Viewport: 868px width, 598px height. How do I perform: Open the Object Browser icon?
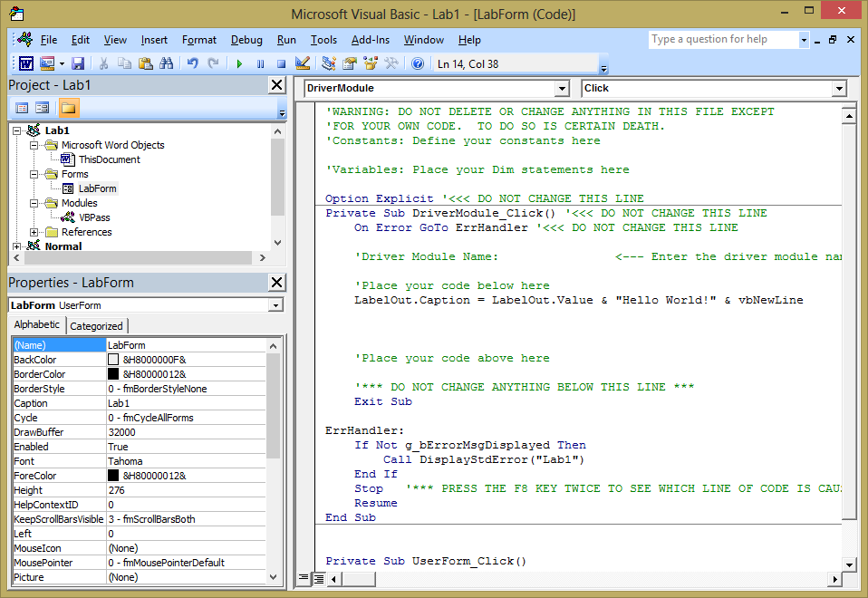coord(370,63)
